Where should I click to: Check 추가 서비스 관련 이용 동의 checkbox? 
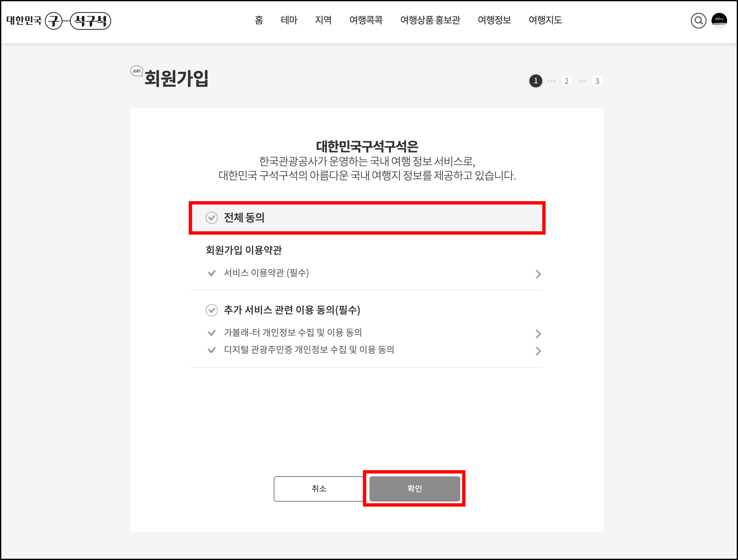pyautogui.click(x=211, y=310)
